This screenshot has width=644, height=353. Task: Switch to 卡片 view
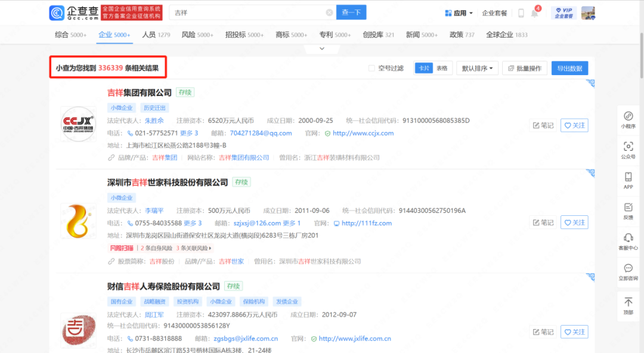coord(423,68)
